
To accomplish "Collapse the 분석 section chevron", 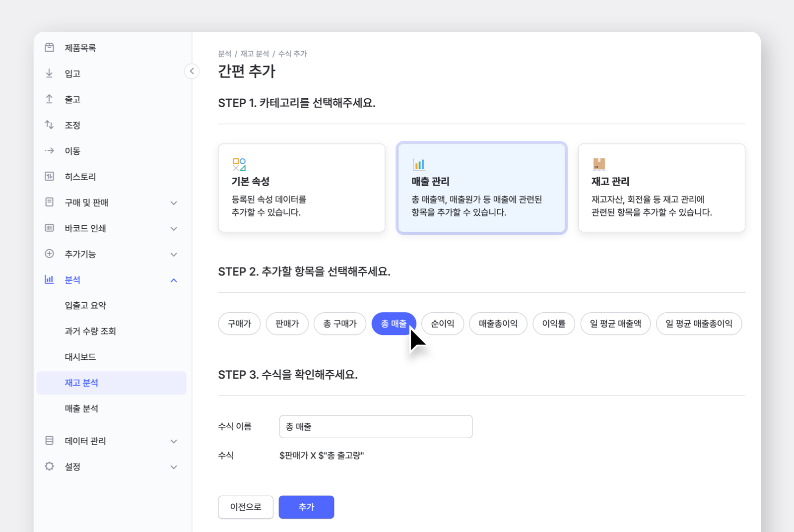I will pos(174,280).
